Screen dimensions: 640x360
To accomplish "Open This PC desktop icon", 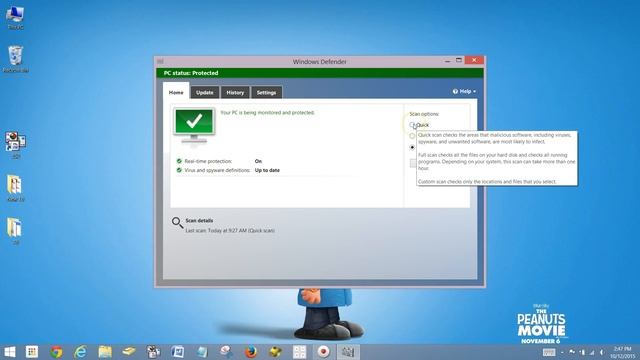I will [x=16, y=18].
